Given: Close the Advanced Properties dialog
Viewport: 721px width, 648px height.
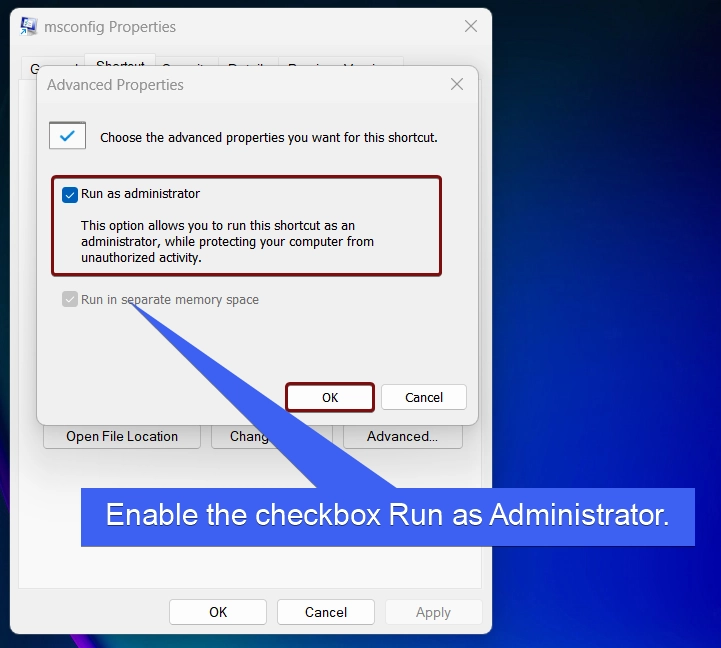Looking at the screenshot, I should coord(457,84).
